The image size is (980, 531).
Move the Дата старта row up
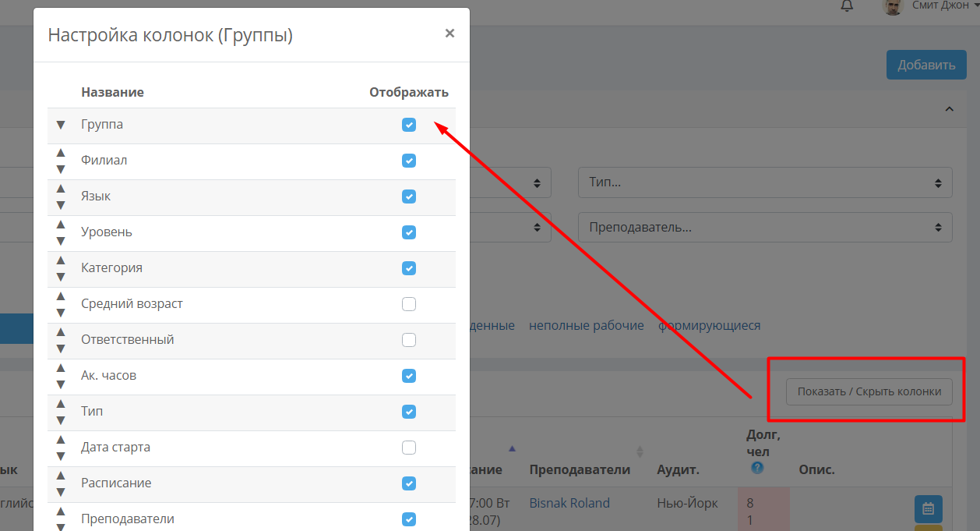pyautogui.click(x=61, y=439)
